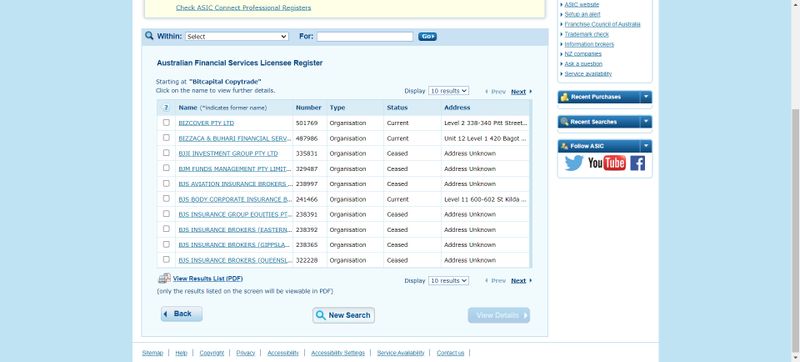The image size is (800, 362).
Task: Open BIZCOVER PTY LTD details link
Action: pos(206,123)
